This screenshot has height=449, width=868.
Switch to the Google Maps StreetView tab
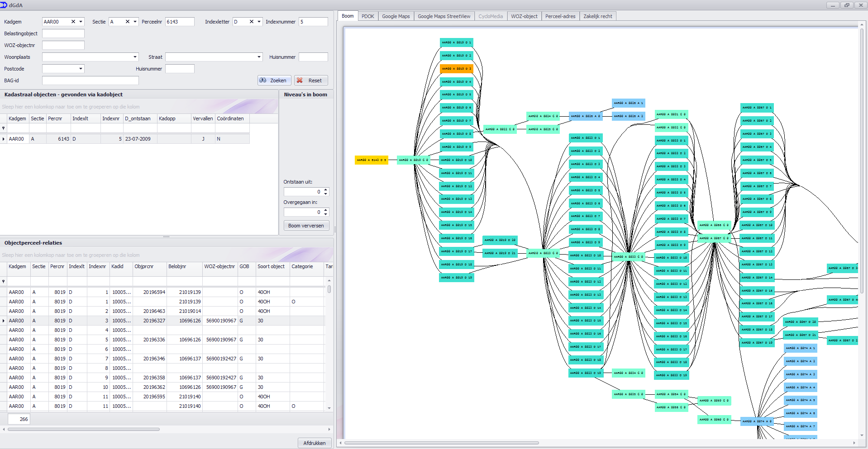click(444, 16)
